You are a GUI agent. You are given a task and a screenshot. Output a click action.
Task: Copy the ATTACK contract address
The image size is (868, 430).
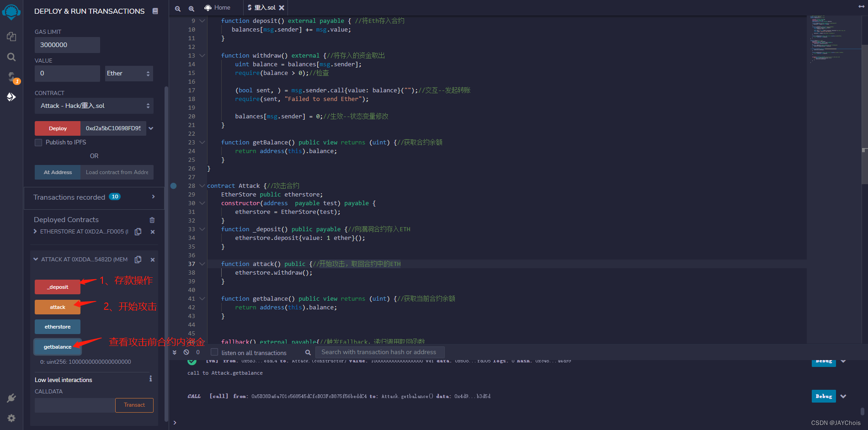tap(138, 260)
